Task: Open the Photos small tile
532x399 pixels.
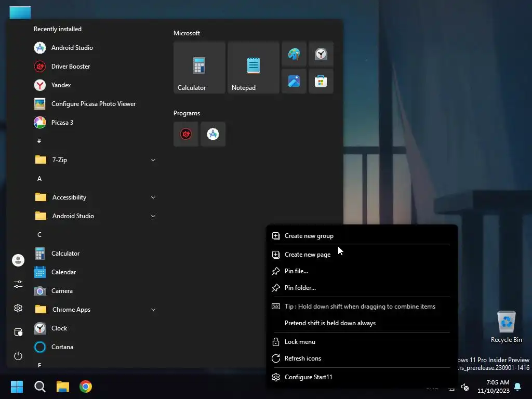Action: tap(294, 81)
